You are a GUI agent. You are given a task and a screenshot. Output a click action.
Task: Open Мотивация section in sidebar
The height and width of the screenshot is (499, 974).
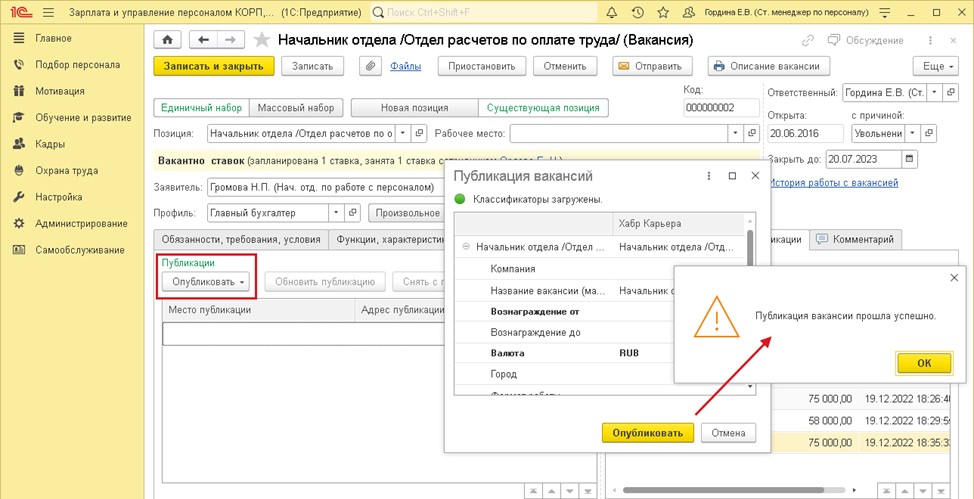pos(60,91)
